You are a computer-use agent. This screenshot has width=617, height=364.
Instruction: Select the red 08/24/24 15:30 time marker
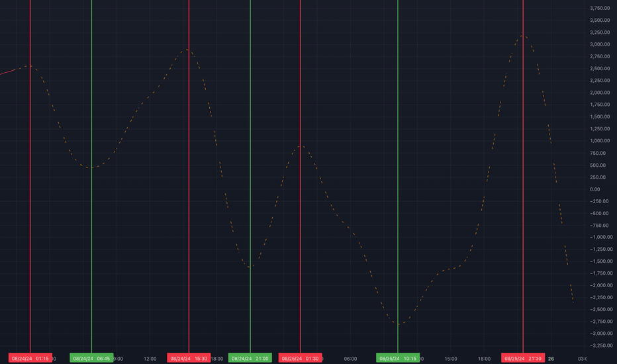[189, 358]
